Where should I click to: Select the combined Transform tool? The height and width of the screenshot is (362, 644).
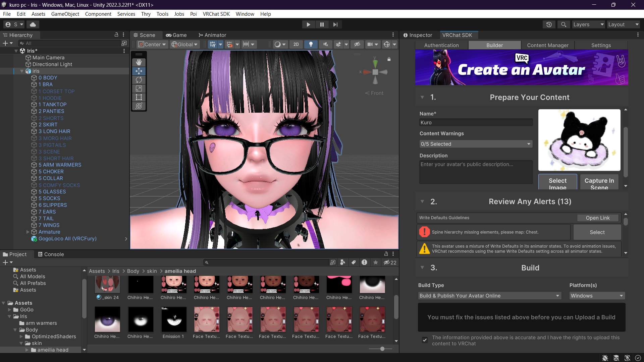pyautogui.click(x=139, y=106)
